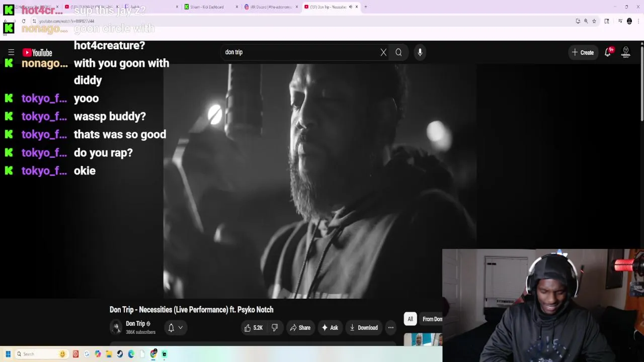The image size is (644, 362).
Task: Close the Don Trip YouTube tab
Action: coord(357,7)
